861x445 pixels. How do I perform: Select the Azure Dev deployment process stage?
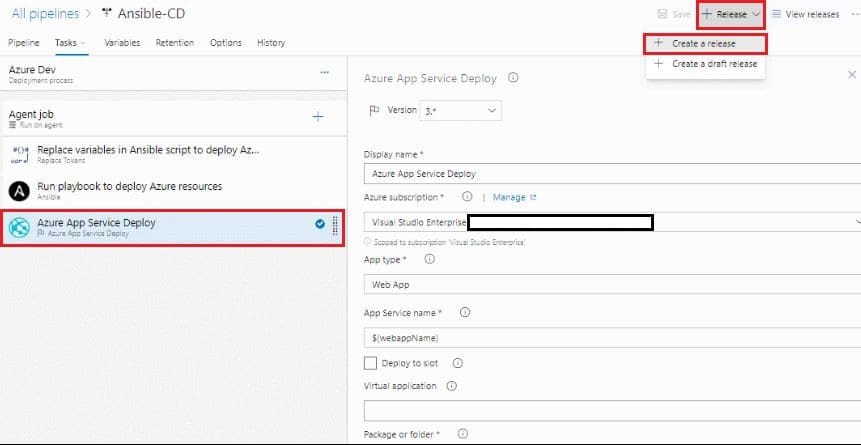click(174, 74)
